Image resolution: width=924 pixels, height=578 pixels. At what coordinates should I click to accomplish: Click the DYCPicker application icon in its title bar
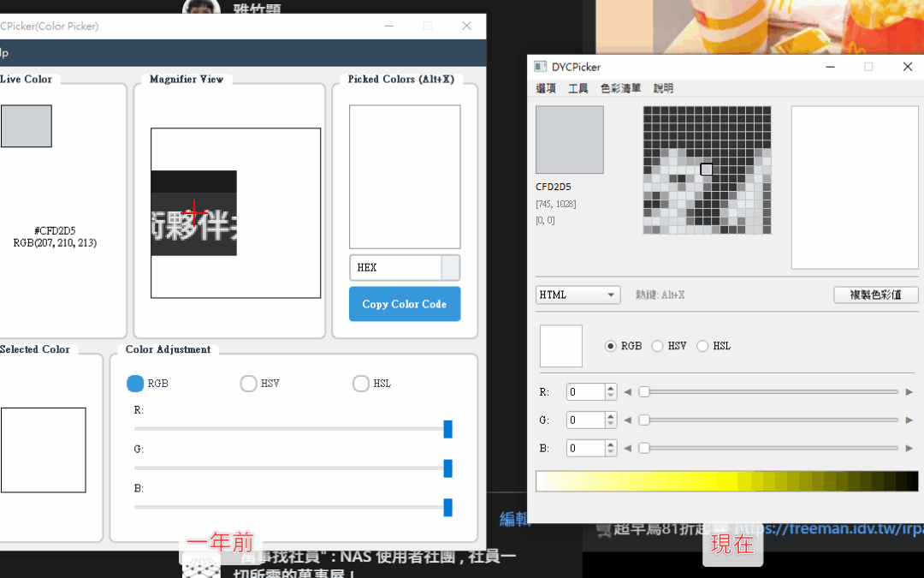[x=539, y=66]
